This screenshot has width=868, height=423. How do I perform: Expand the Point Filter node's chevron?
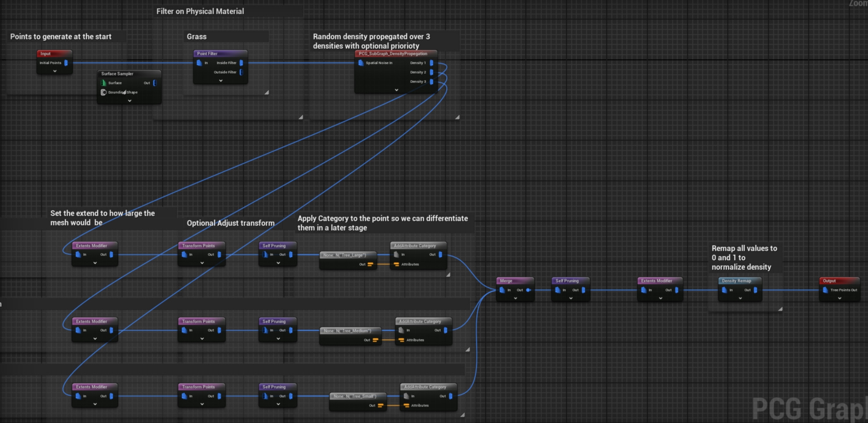click(x=221, y=81)
